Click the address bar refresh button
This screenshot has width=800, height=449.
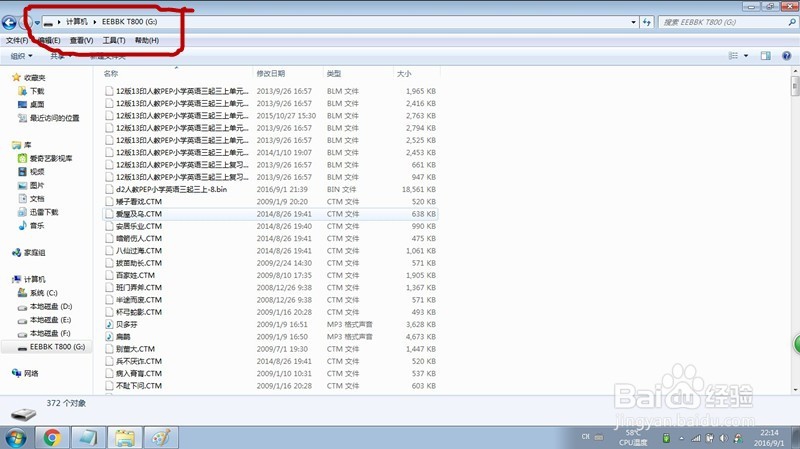click(647, 22)
